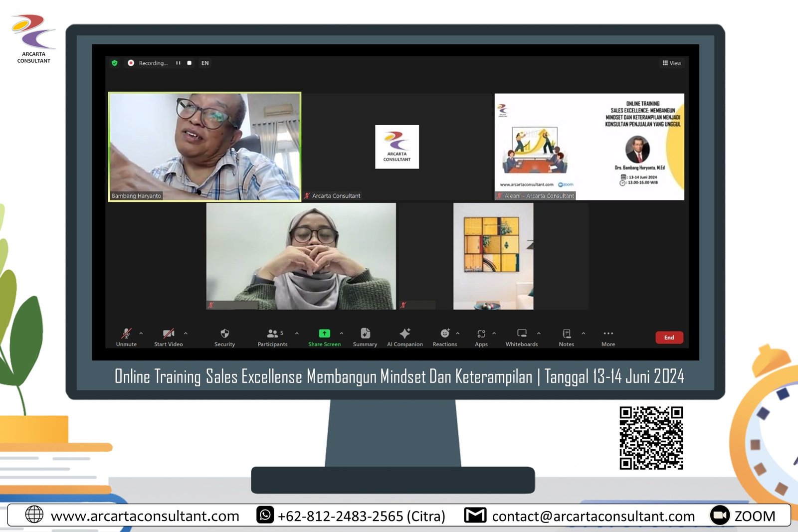This screenshot has width=798, height=532.
Task: Expand audio options arrow beside Unmute
Action: (x=141, y=333)
